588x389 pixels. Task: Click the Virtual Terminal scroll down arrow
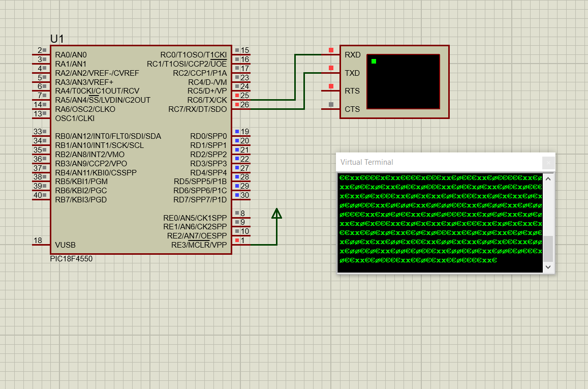(x=548, y=267)
